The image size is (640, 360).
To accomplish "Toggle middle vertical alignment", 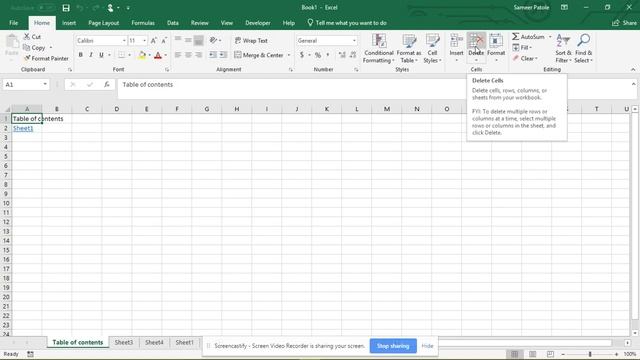I will pos(188,40).
